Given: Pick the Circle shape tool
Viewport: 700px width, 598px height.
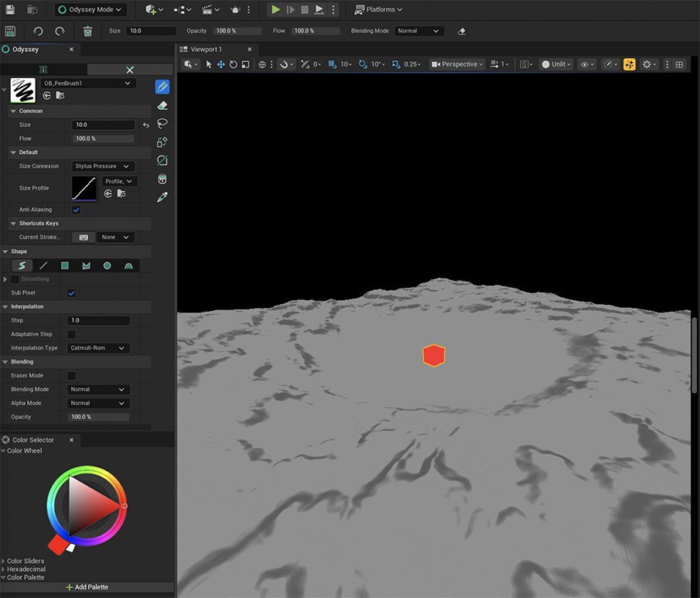Looking at the screenshot, I should click(108, 265).
